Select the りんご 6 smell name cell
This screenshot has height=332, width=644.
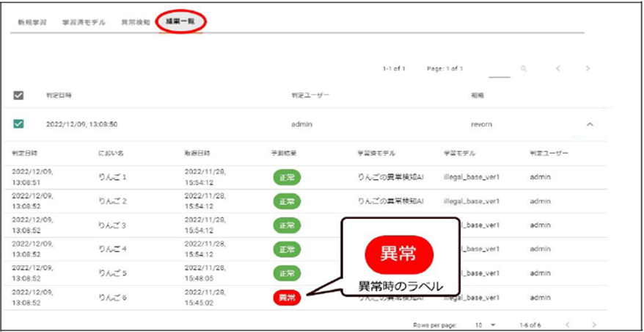click(x=112, y=297)
